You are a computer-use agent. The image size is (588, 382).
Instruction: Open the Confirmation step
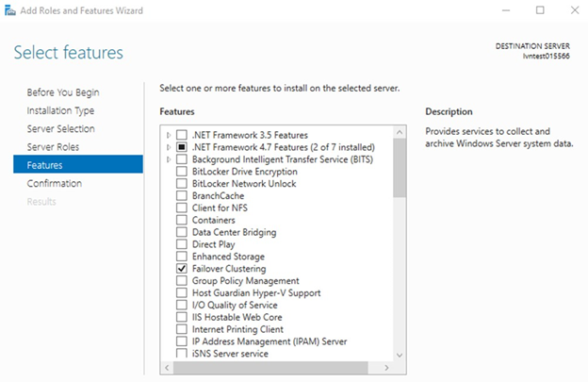55,184
